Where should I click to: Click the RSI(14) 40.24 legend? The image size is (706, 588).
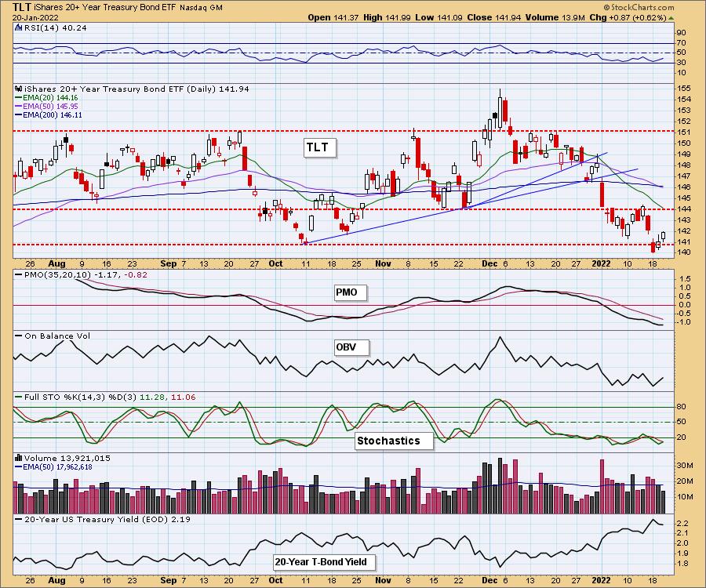coord(55,28)
